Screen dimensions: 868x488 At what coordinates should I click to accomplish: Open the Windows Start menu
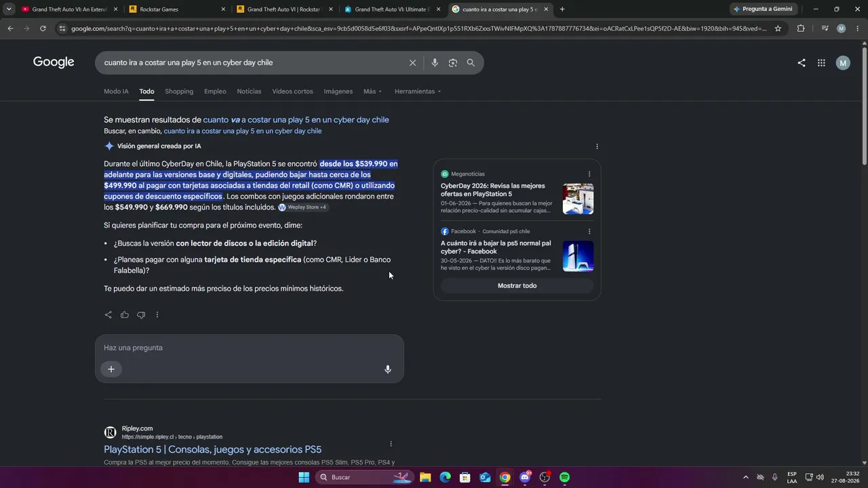coord(304,477)
